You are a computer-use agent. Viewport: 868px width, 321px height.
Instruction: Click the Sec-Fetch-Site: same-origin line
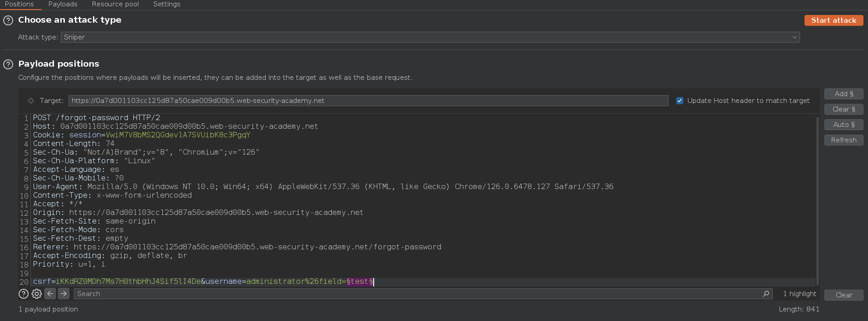(94, 221)
